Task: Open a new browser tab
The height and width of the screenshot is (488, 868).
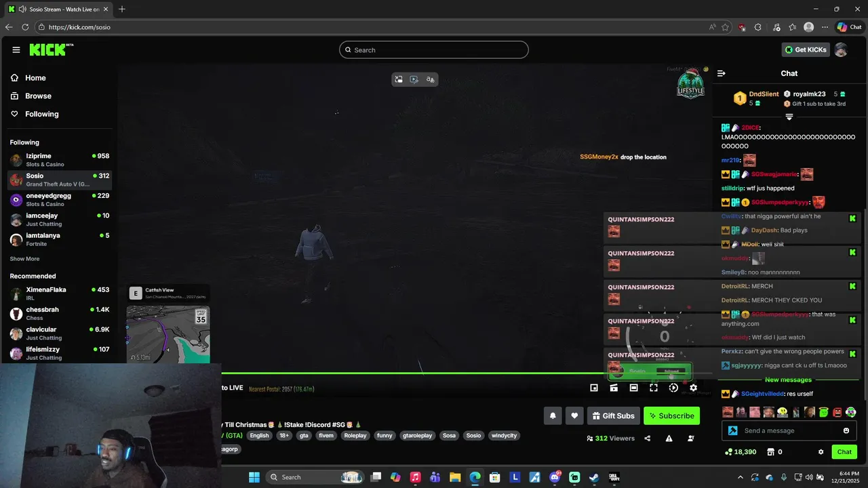Action: coord(122,9)
